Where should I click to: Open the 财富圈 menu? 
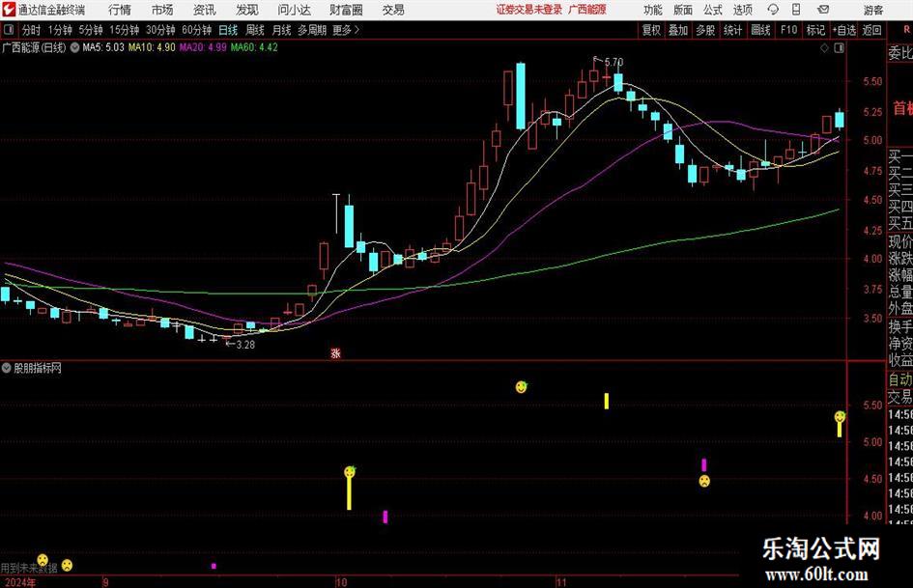(346, 10)
